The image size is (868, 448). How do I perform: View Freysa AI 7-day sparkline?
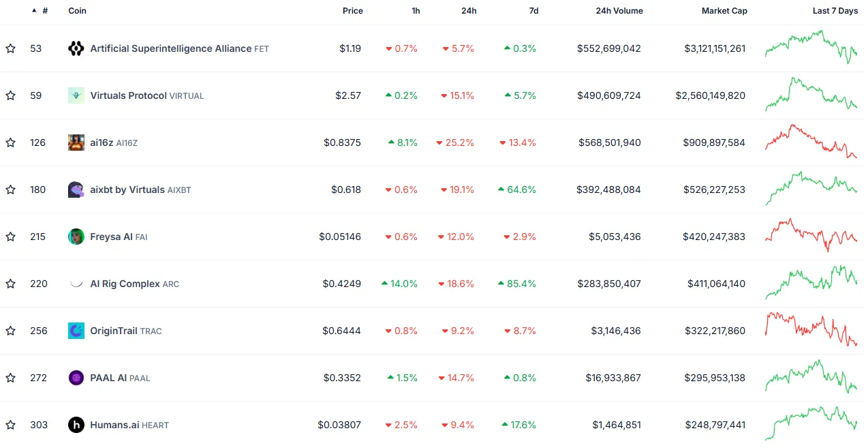point(811,235)
